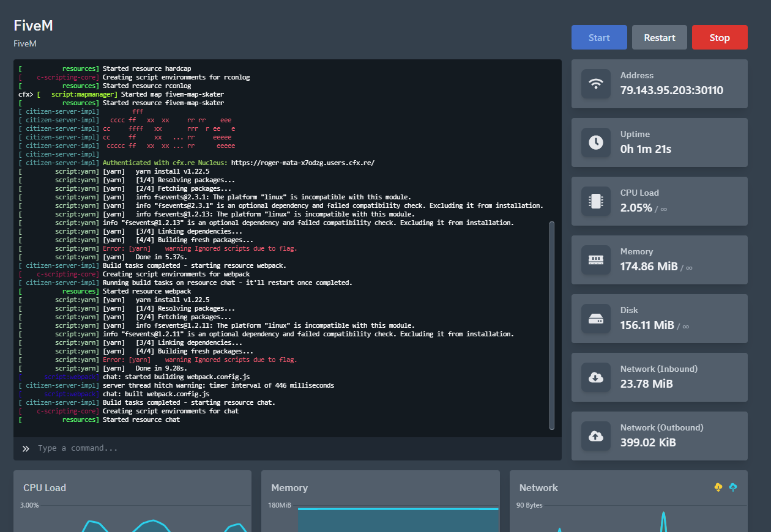This screenshot has width=771, height=532.
Task: Click the Memory chart title
Action: tap(289, 487)
